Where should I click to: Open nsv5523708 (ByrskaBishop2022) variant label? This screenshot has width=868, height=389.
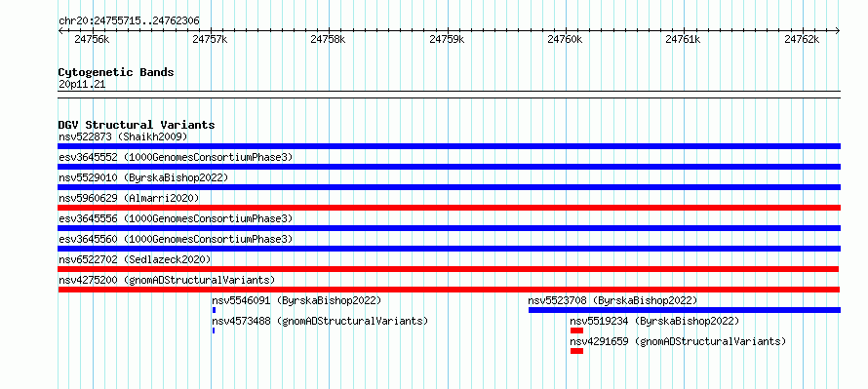(612, 300)
